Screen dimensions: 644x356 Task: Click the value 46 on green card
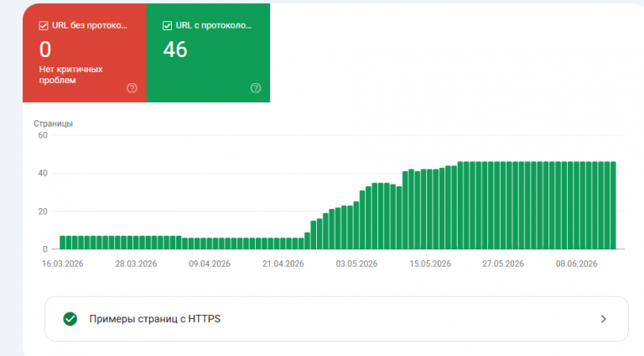coord(175,50)
